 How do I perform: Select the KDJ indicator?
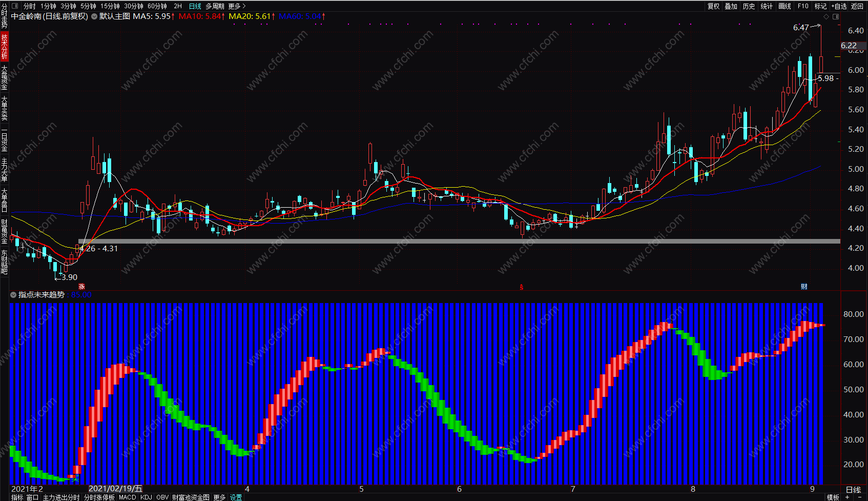click(146, 497)
